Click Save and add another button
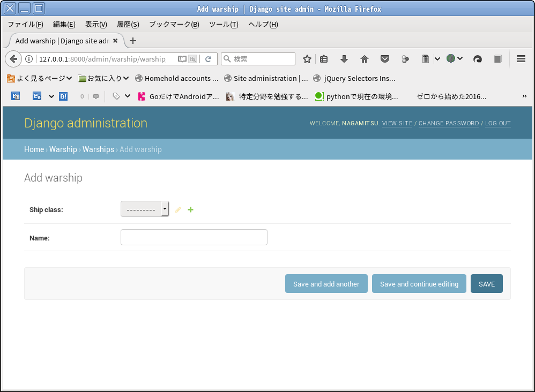The height and width of the screenshot is (392, 535). (326, 284)
